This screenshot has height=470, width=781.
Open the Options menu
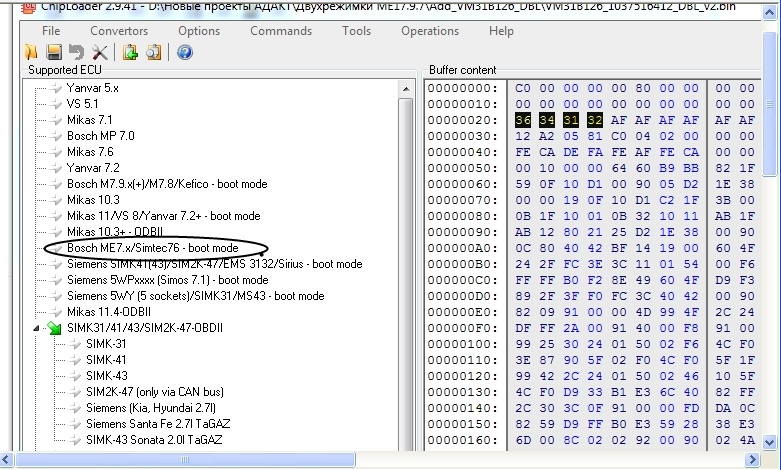point(199,31)
